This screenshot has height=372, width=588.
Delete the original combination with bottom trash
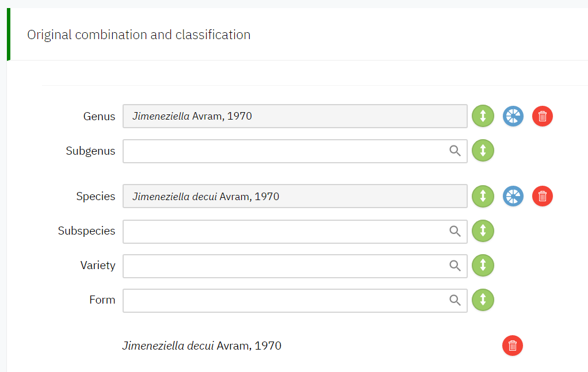click(x=513, y=346)
